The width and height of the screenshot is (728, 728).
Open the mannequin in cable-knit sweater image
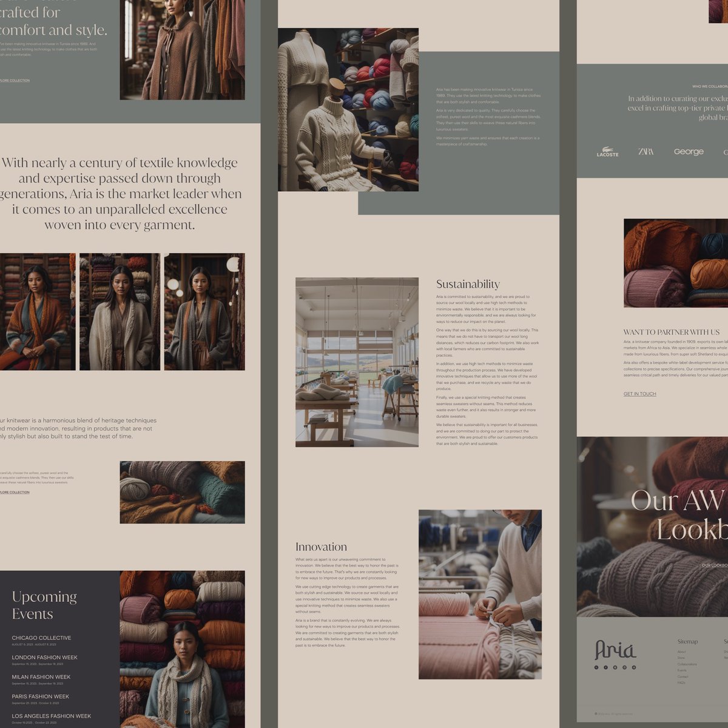coord(348,110)
